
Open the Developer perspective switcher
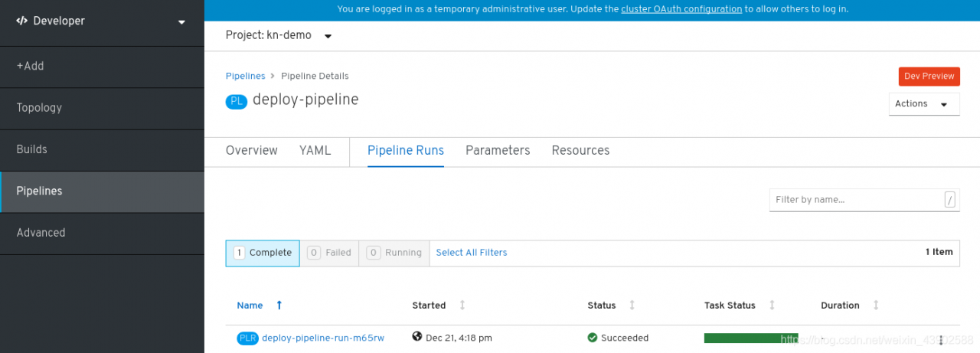102,21
